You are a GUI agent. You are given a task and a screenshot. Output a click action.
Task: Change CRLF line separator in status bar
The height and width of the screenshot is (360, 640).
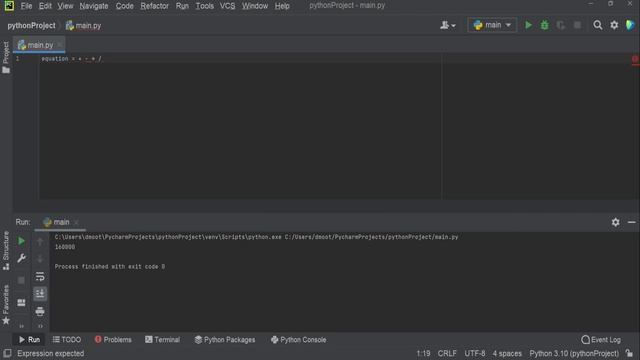[x=447, y=353]
